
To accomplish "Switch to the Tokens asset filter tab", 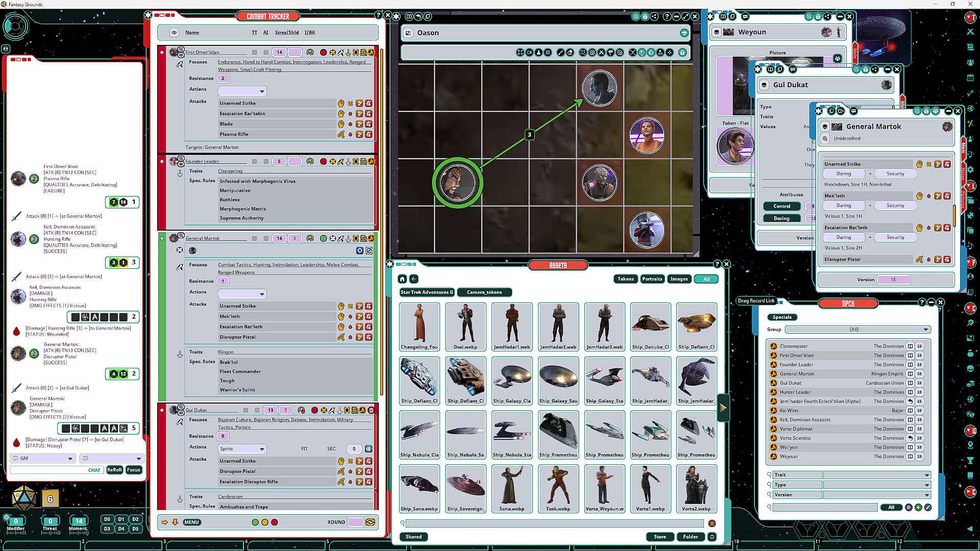I will point(625,279).
